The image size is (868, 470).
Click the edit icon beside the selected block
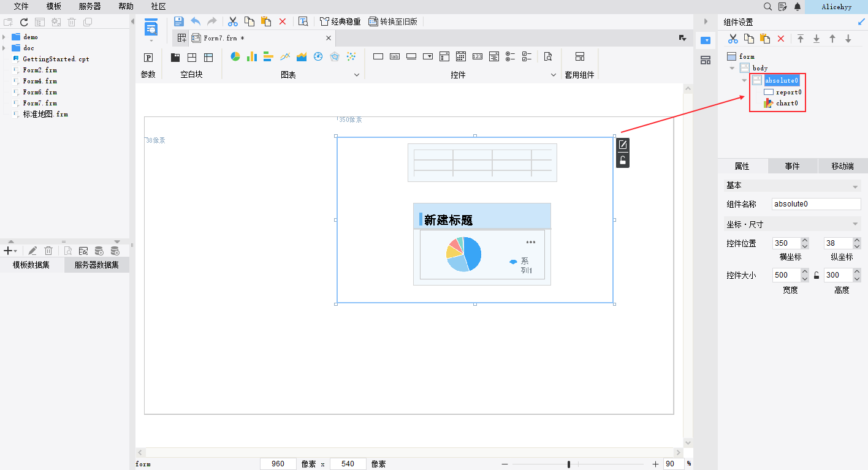pos(623,145)
